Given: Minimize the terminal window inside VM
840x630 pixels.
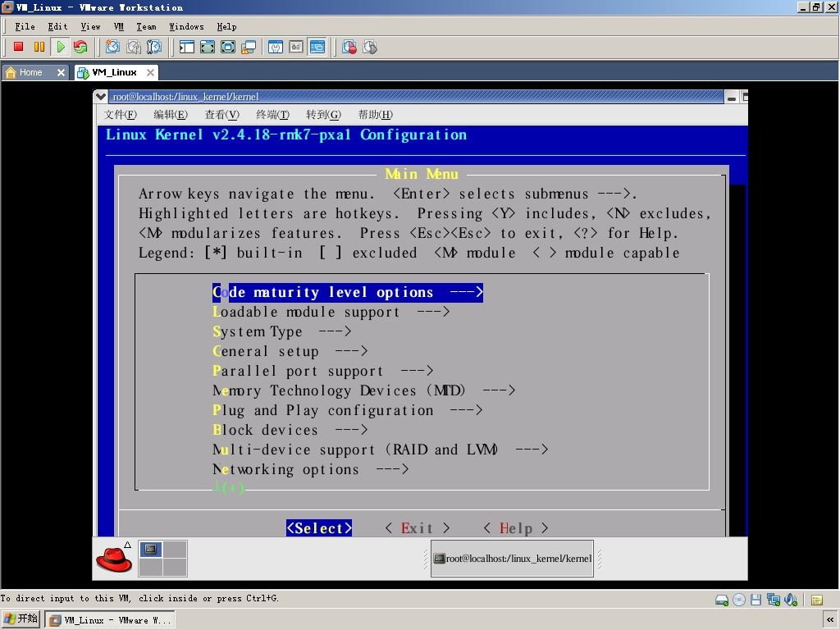Looking at the screenshot, I should click(x=731, y=97).
